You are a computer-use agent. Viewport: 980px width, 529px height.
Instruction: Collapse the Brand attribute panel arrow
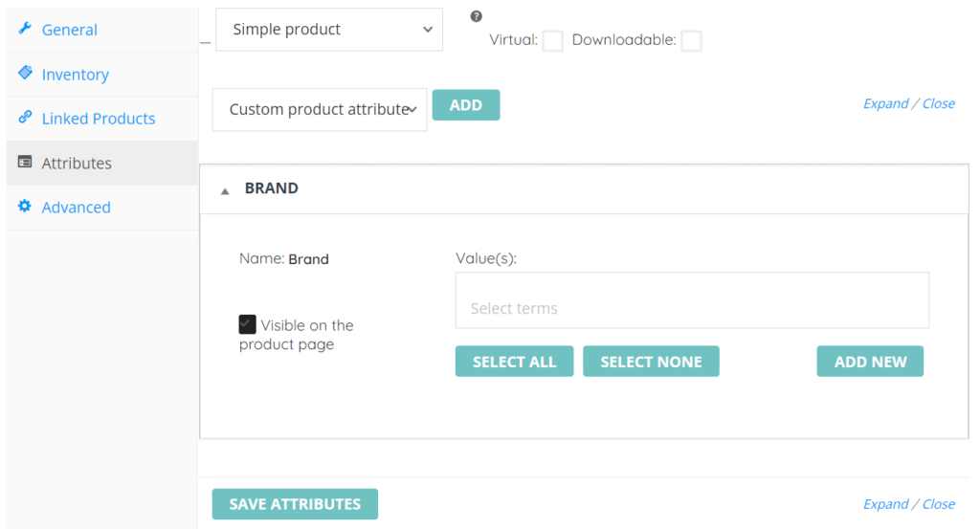tap(225, 190)
